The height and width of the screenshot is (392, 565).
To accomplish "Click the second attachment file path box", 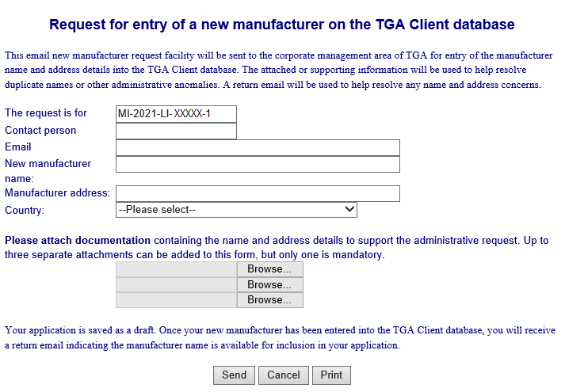I will coord(176,284).
